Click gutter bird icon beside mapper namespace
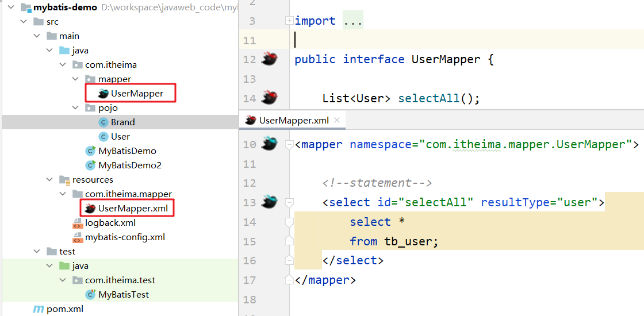This screenshot has height=316, width=644. coord(270,144)
